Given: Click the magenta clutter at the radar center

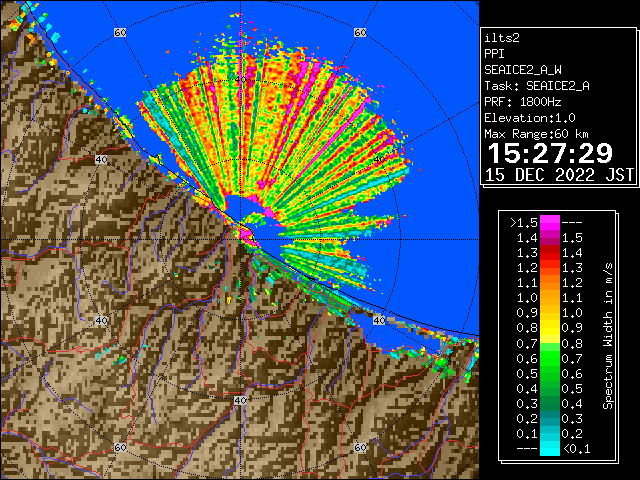Looking at the screenshot, I should click(x=246, y=235).
